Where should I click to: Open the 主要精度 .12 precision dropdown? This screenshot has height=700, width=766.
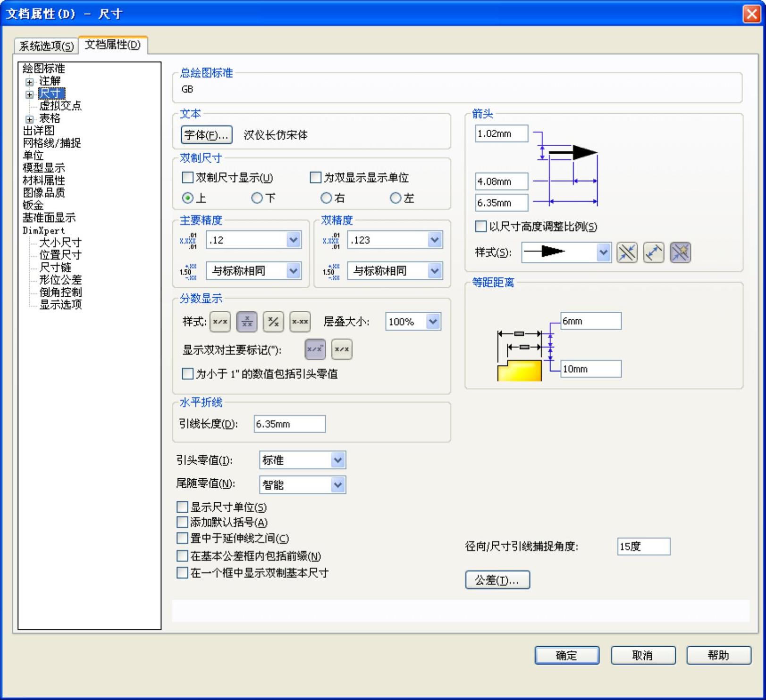coord(293,240)
